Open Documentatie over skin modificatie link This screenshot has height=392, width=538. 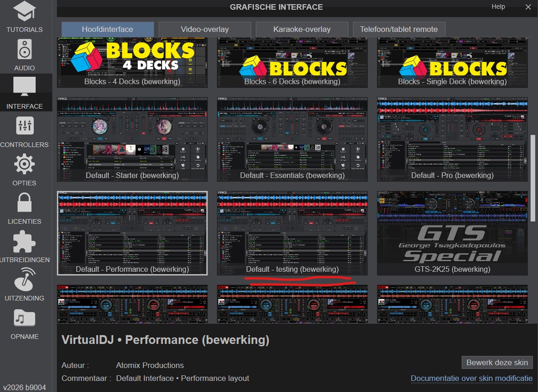(x=471, y=378)
